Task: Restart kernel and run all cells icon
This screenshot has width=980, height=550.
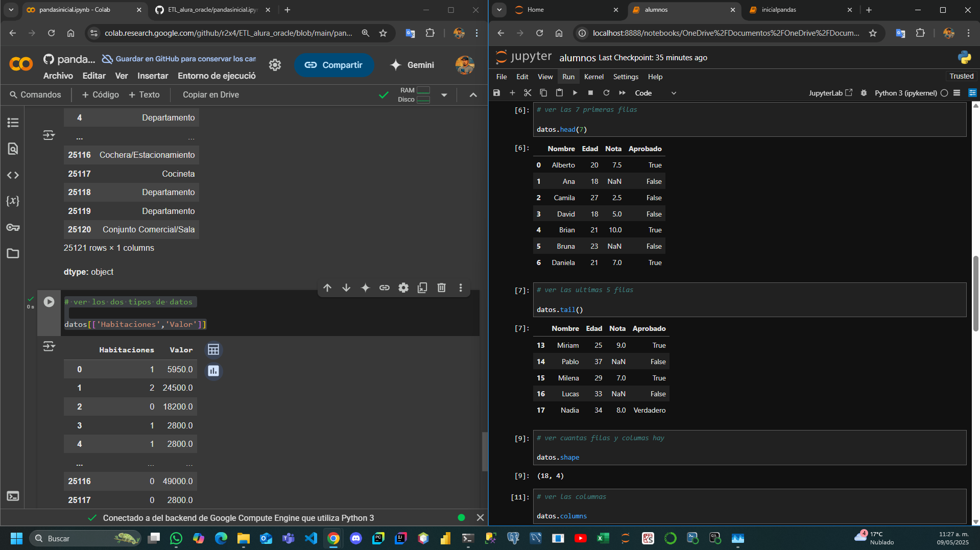Action: pos(622,93)
